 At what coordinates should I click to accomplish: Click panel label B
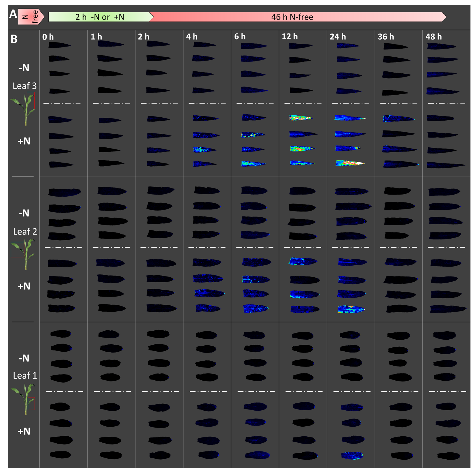point(14,39)
